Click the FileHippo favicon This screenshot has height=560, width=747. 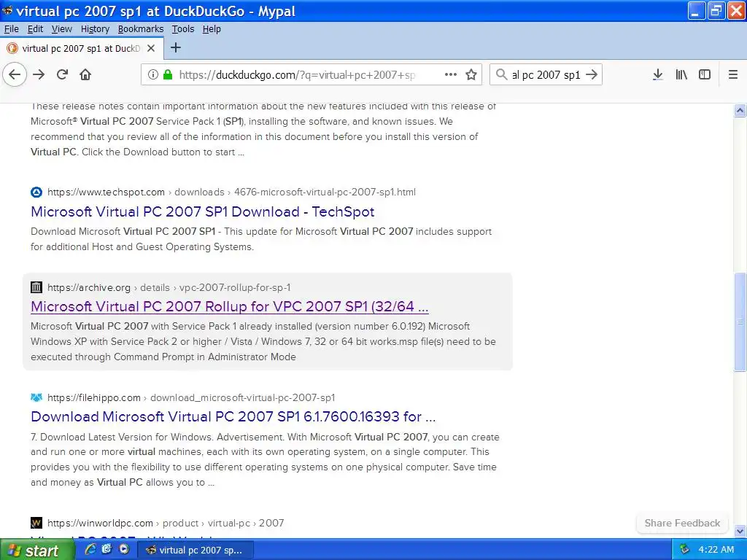[36, 397]
